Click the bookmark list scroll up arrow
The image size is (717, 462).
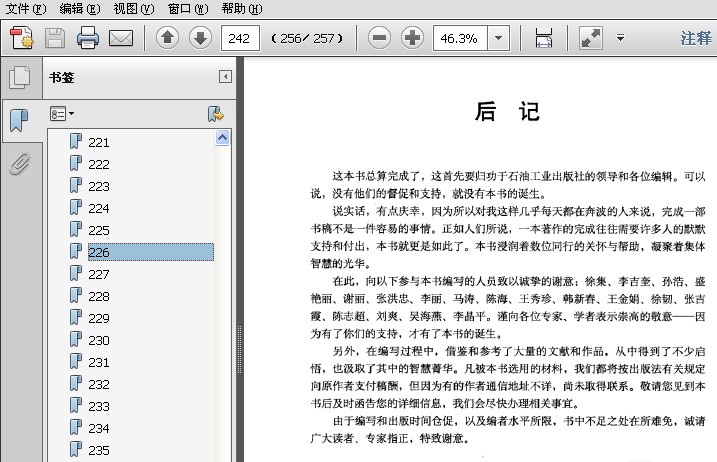pyautogui.click(x=223, y=138)
